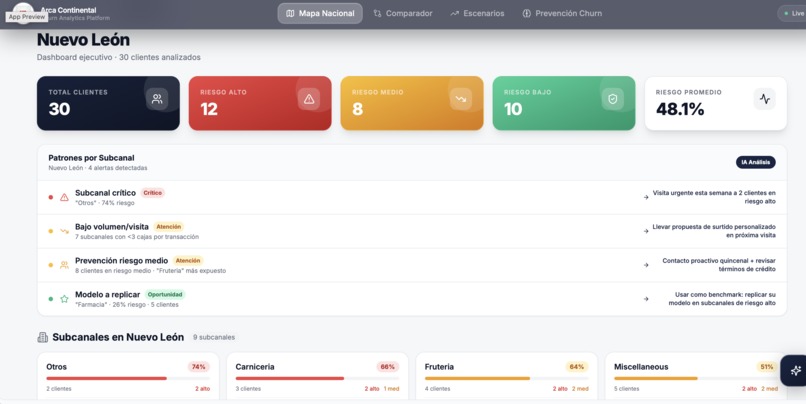Select the Prevención riesgo medio alert title
This screenshot has width=806, height=404.
tap(121, 261)
